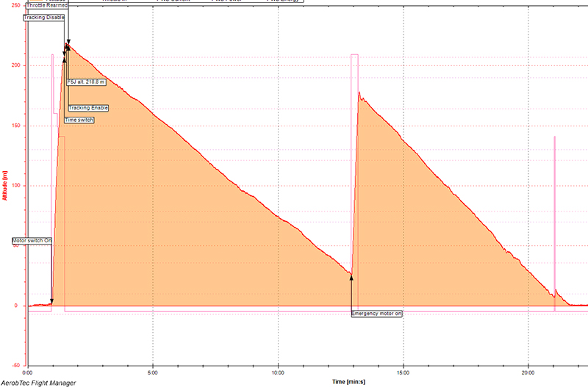The width and height of the screenshot is (588, 387).
Task: Click the Throttle Rearmed annotation label
Action: (46, 6)
